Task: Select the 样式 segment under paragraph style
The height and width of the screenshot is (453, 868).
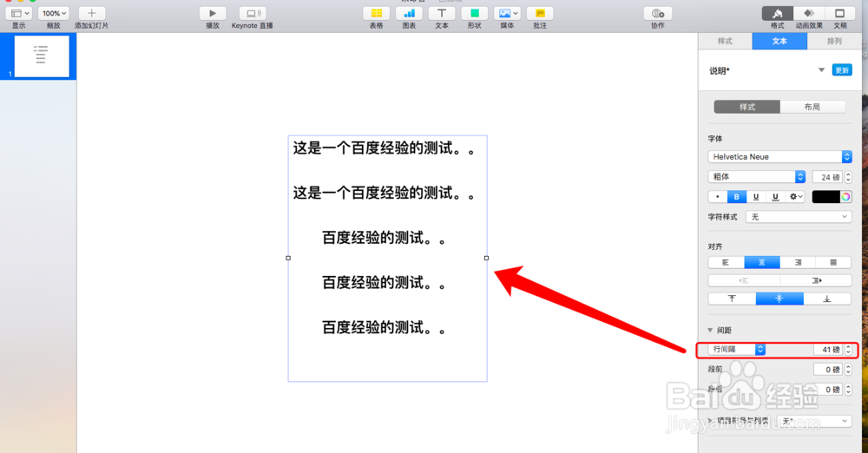Action: [747, 107]
